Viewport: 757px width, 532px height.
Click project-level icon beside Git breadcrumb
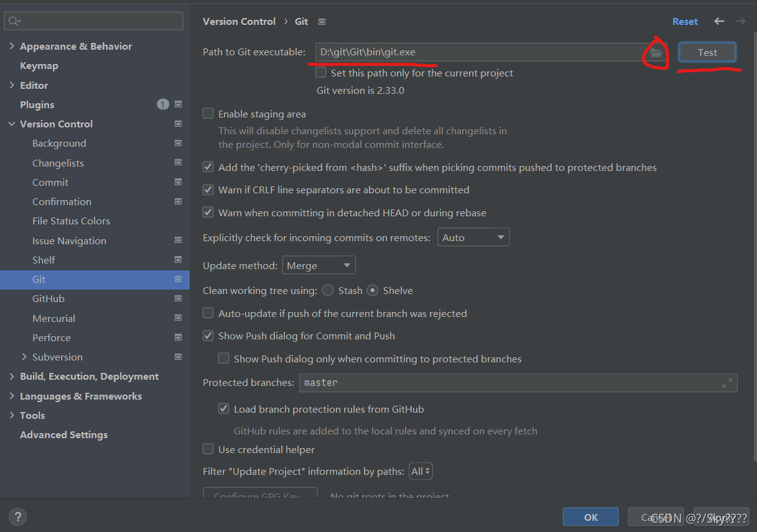(x=322, y=22)
